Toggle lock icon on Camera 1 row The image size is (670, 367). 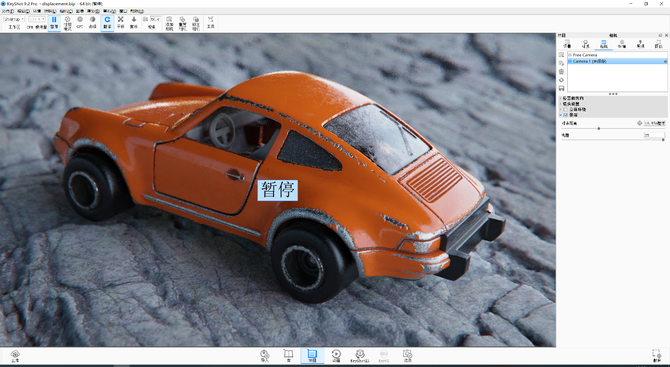pyautogui.click(x=665, y=62)
